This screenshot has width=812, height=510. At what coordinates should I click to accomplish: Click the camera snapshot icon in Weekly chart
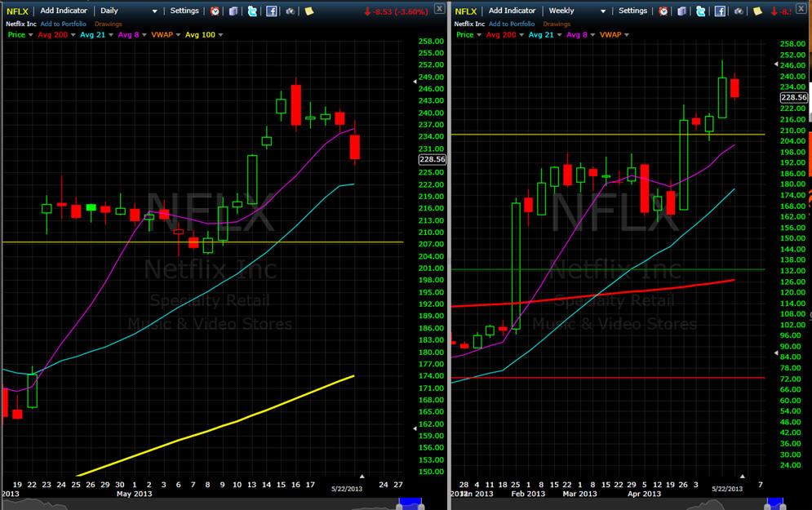[739, 11]
